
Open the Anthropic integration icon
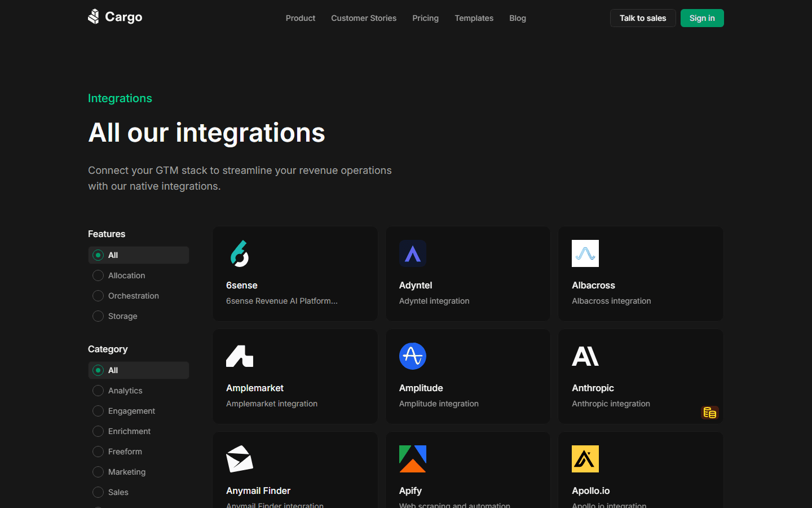click(585, 356)
